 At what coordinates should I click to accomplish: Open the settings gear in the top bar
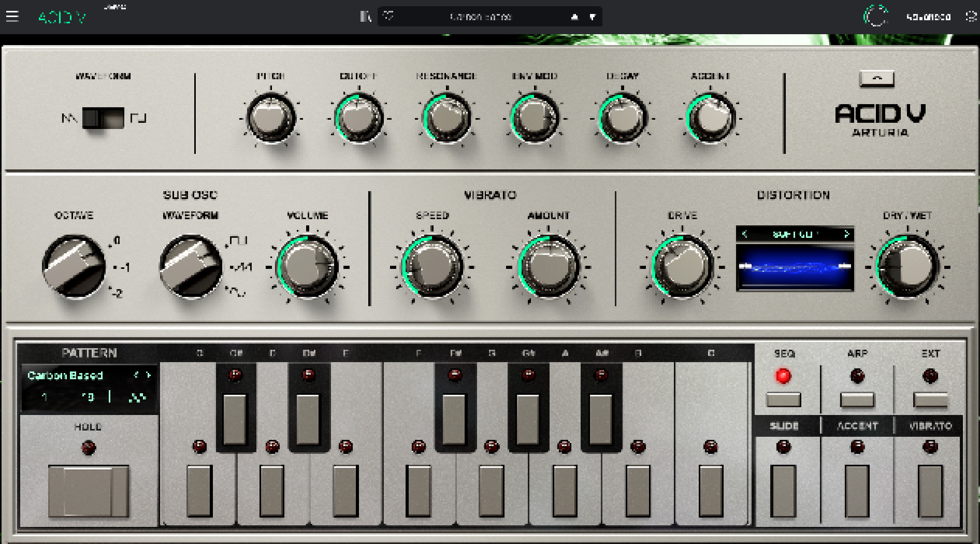[x=971, y=17]
